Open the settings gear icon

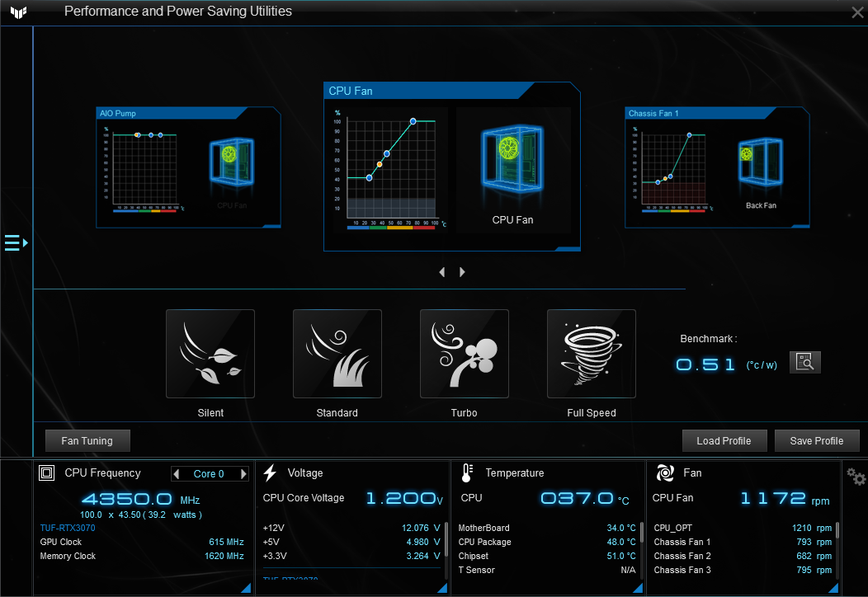856,476
